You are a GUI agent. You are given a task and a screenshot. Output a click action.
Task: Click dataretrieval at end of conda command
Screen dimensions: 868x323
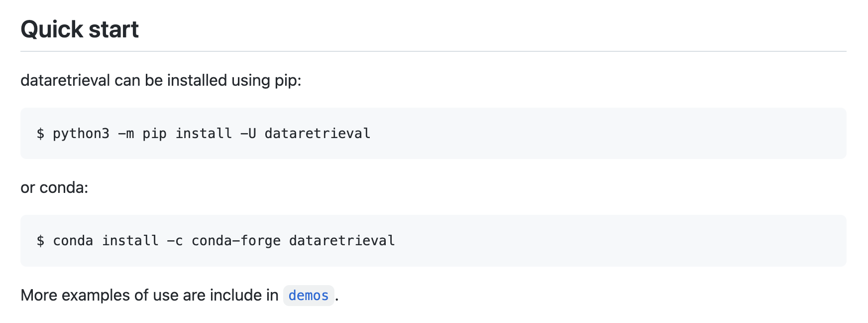point(342,241)
